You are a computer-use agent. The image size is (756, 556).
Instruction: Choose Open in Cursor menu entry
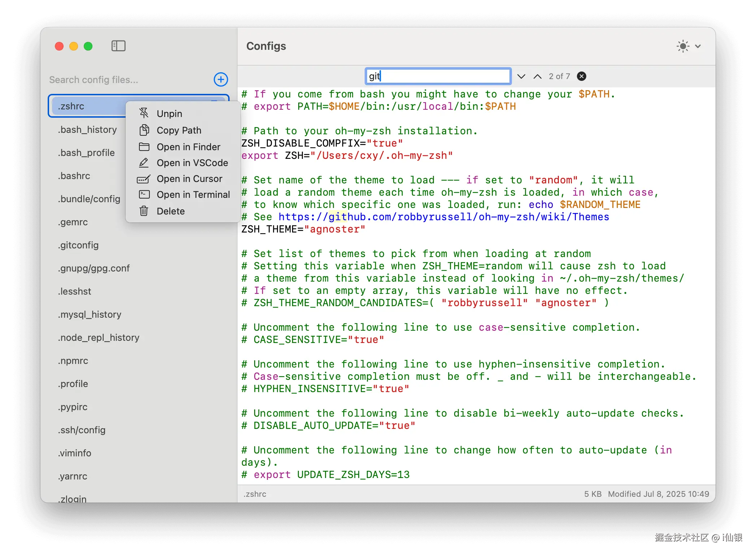[x=189, y=179]
